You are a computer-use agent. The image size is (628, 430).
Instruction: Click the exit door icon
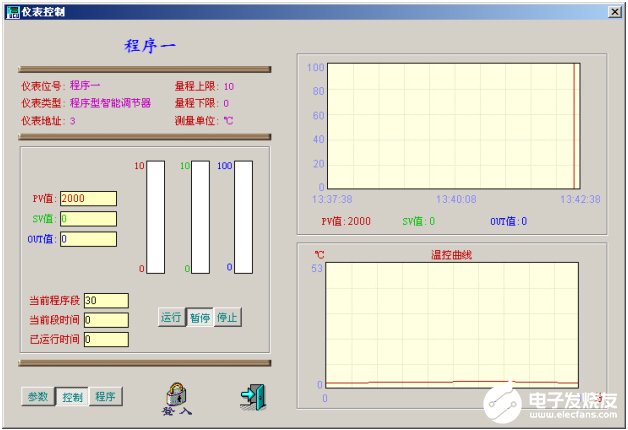(253, 397)
